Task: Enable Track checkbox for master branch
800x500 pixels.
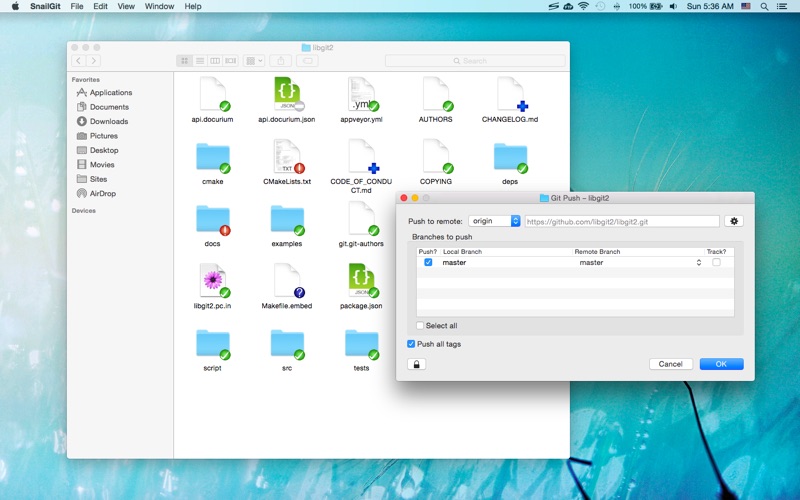Action: coord(716,262)
